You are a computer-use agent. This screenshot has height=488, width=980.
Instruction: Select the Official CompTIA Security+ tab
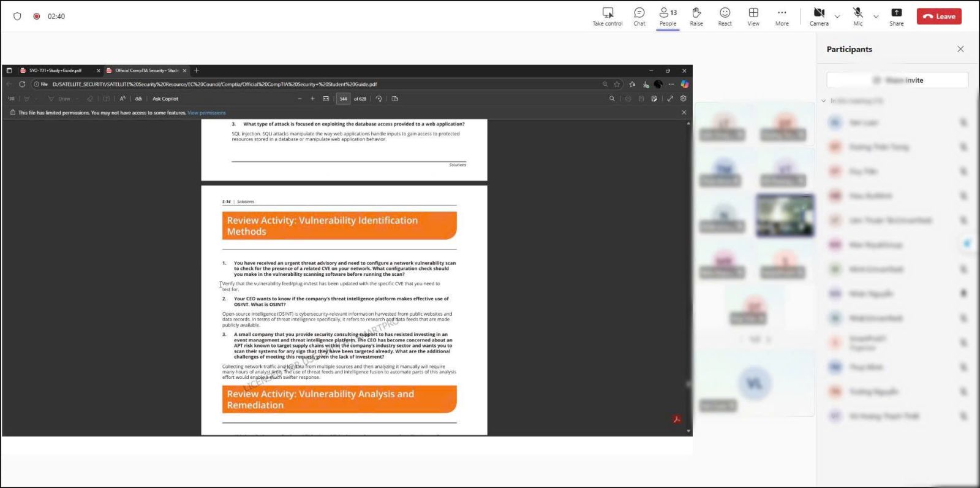pos(146,71)
